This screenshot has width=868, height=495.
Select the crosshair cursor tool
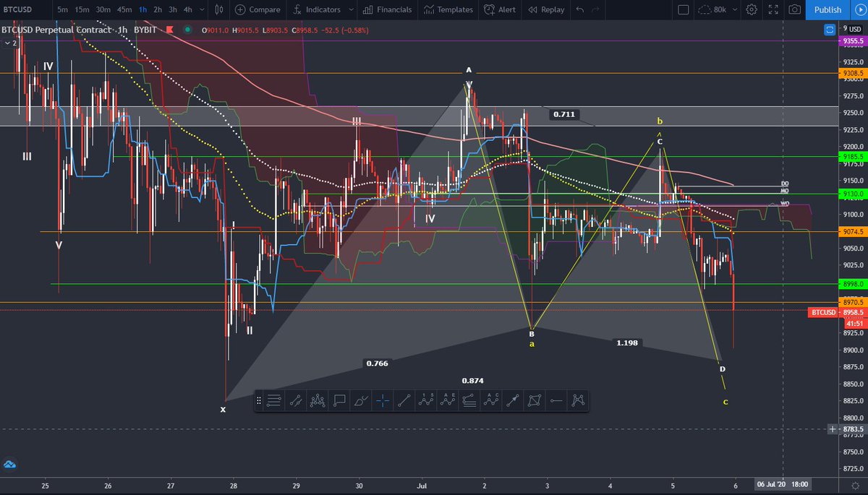pyautogui.click(x=383, y=399)
